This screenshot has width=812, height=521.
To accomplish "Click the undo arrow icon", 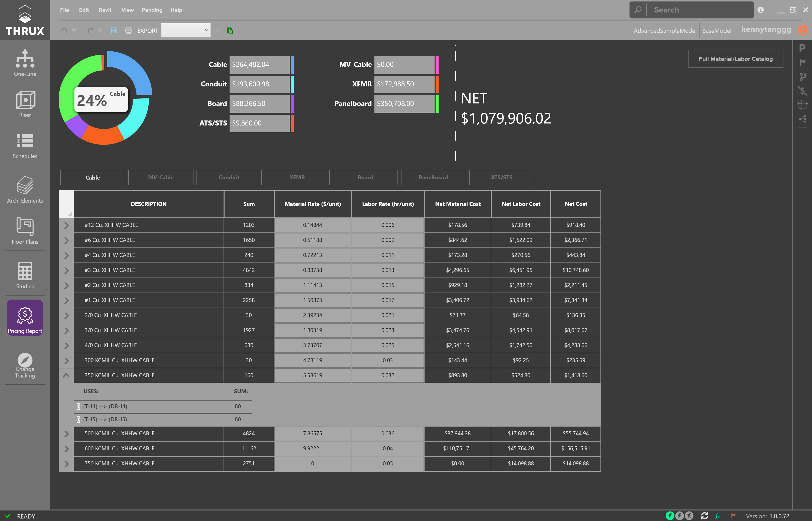I will (64, 30).
